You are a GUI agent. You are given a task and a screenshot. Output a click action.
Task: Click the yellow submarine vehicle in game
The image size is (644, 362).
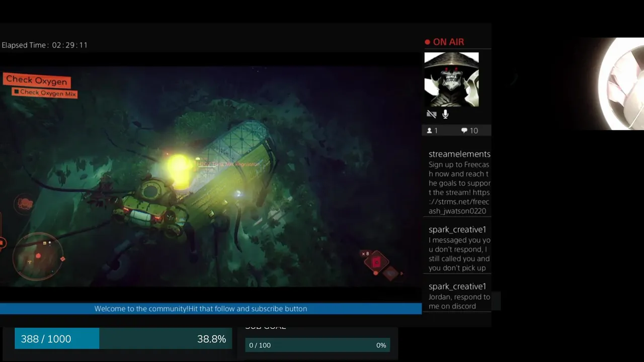(x=151, y=209)
